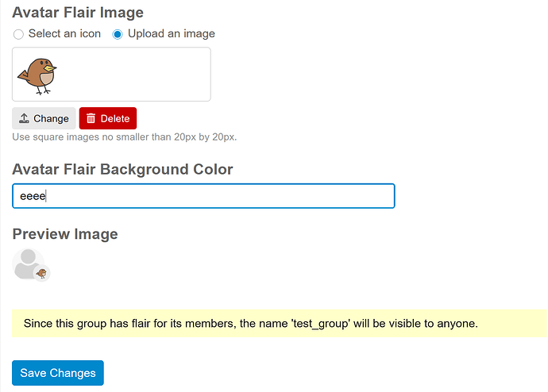This screenshot has width=548, height=392.
Task: Click the avatar preview image
Action: pyautogui.click(x=29, y=263)
